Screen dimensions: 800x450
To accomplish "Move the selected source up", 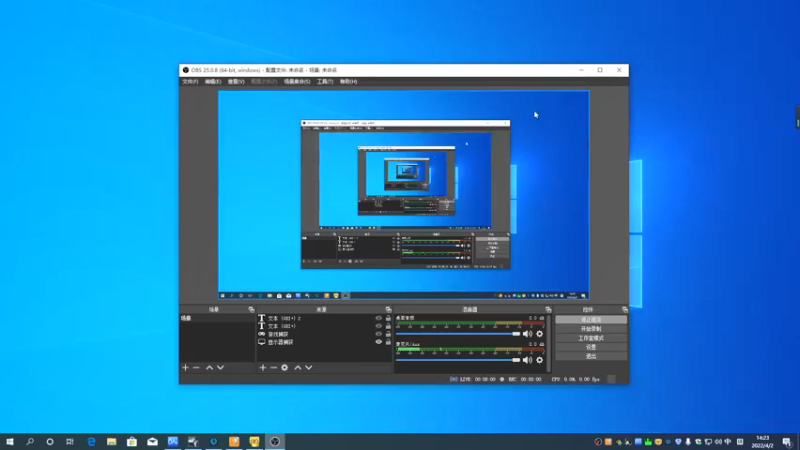I will pos(298,367).
